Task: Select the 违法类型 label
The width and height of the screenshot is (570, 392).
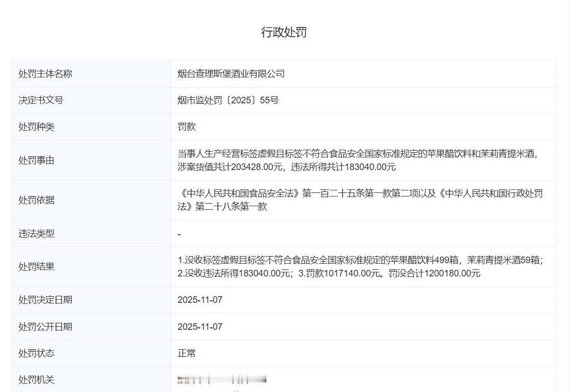Action: pyautogui.click(x=36, y=234)
